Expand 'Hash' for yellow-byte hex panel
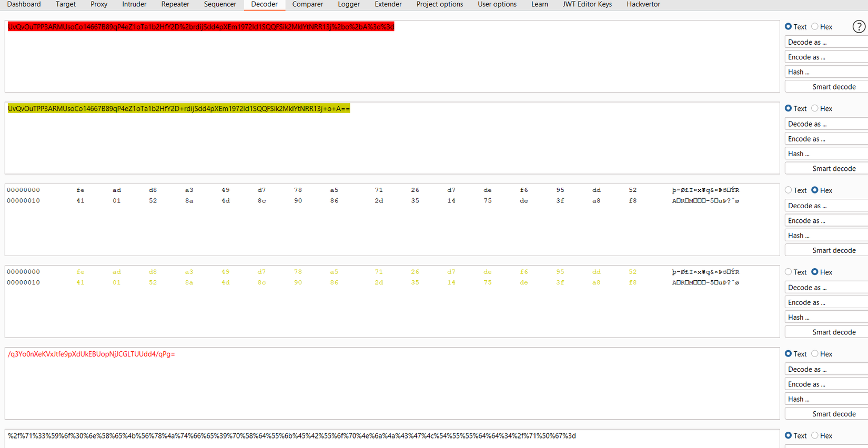 (x=826, y=317)
